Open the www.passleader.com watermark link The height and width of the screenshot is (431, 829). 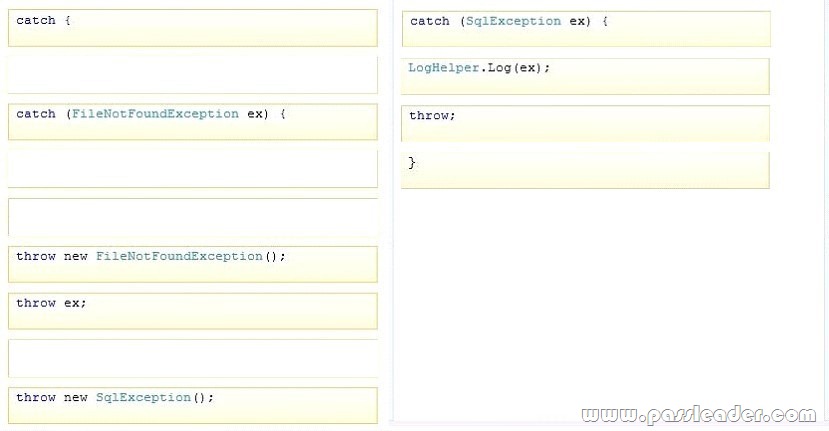[x=698, y=415]
